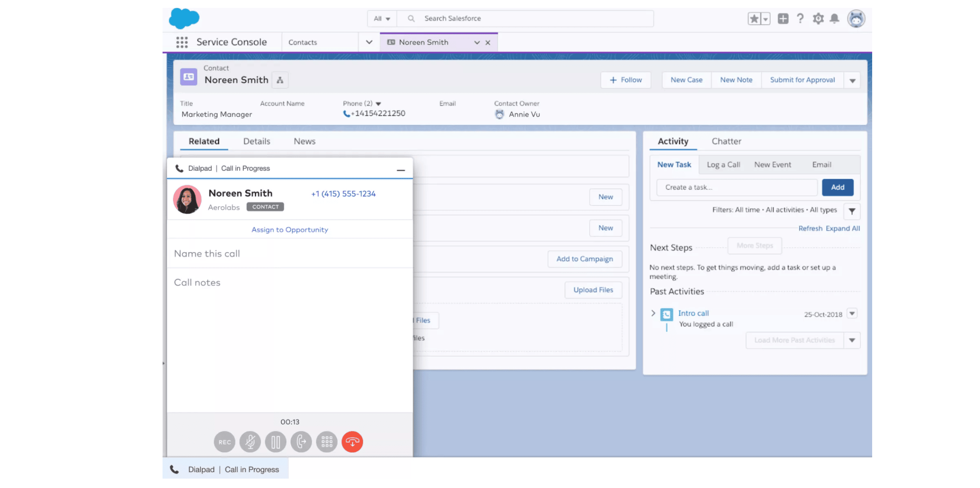Open the Intro call link
This screenshot has height=488, width=980.
(x=693, y=313)
